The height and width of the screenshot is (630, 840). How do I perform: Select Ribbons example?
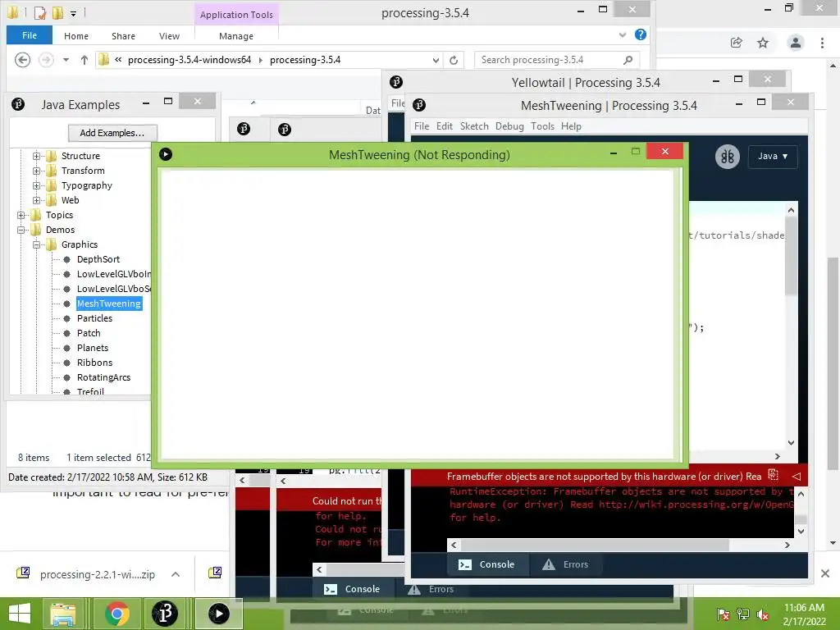[94, 363]
